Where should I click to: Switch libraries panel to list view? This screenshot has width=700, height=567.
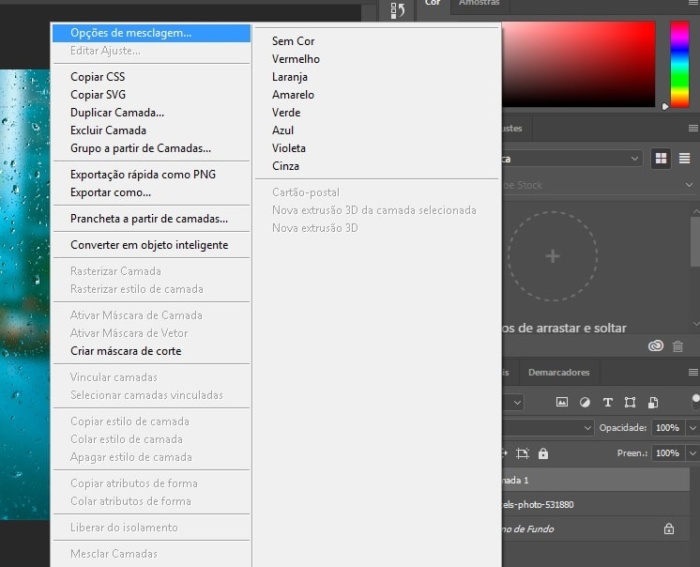[x=685, y=158]
